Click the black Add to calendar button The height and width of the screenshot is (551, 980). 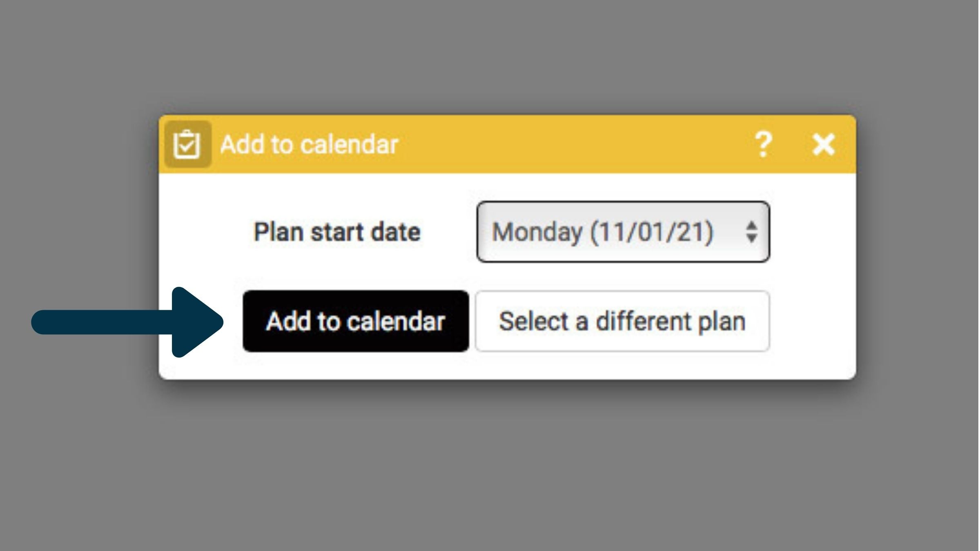[356, 321]
